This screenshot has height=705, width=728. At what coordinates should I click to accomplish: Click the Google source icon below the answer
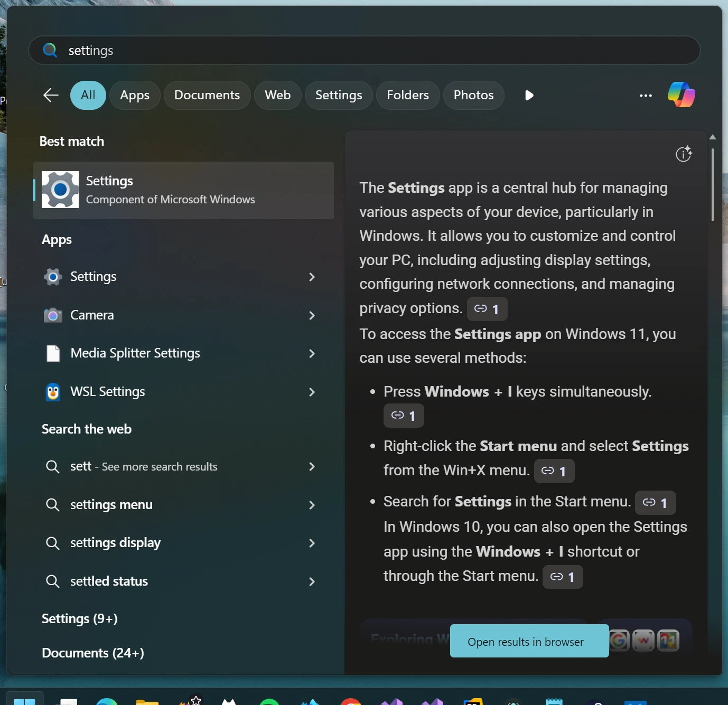tap(620, 640)
